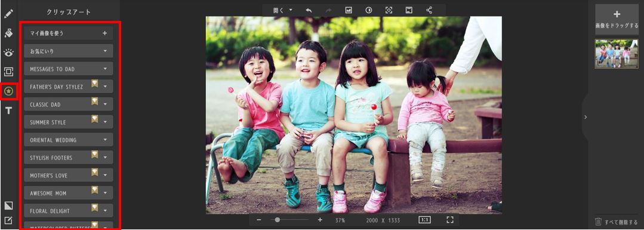
Task: Click the マイ画像を使う label
Action: tap(47, 33)
